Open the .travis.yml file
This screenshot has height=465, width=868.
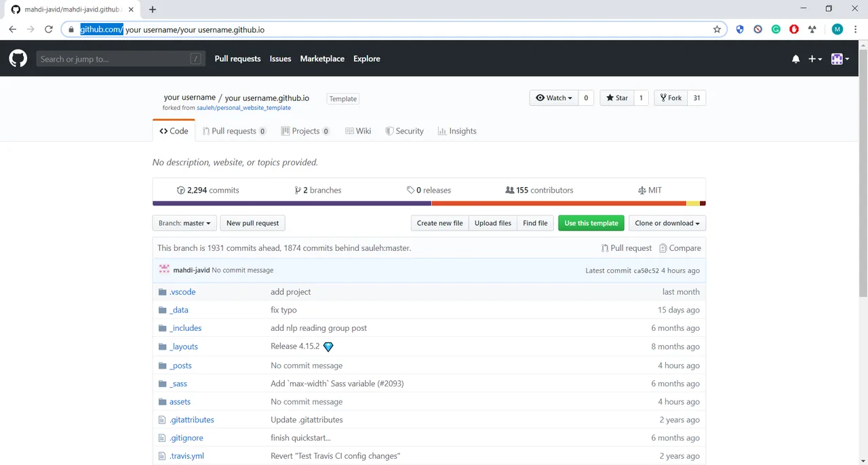tap(186, 456)
